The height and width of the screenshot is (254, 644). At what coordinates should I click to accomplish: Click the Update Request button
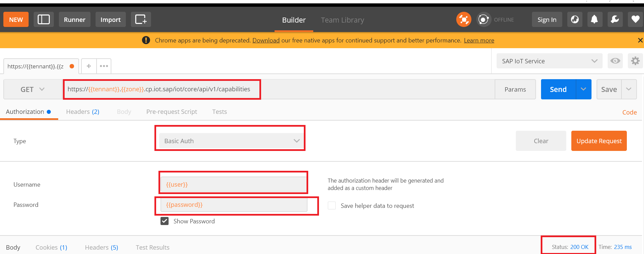click(599, 141)
